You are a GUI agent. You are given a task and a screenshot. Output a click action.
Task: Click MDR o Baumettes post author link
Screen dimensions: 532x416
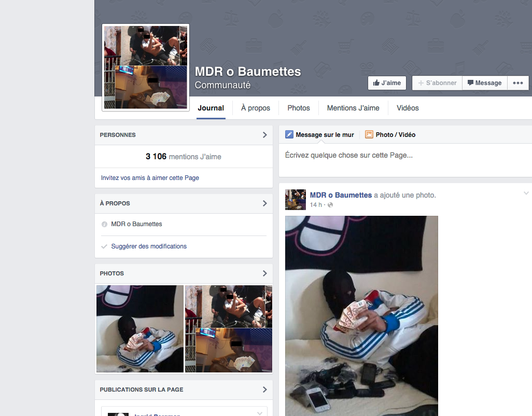(341, 195)
